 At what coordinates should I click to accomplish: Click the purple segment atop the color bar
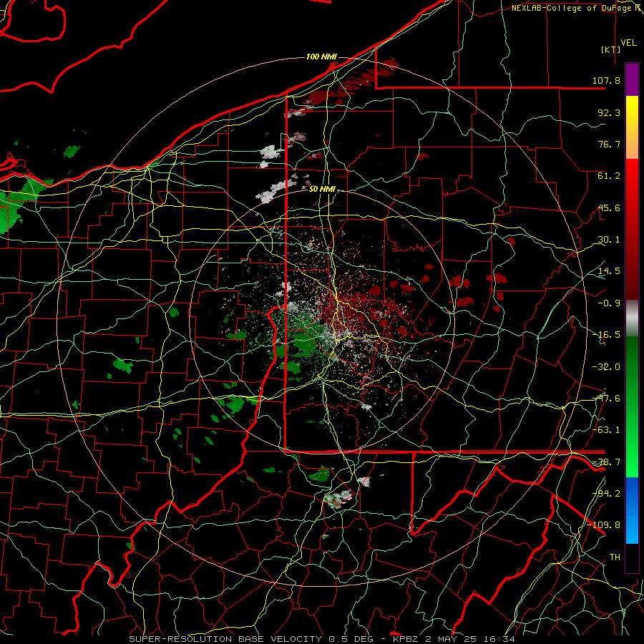point(632,79)
